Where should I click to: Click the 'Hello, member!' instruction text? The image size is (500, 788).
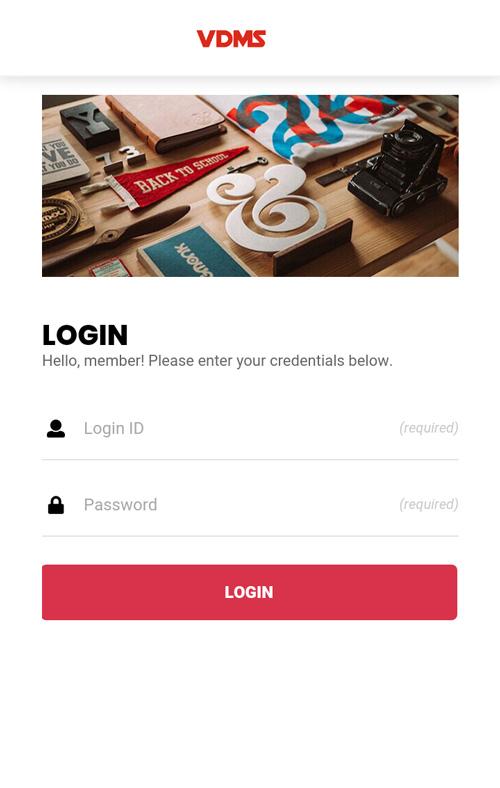point(217,361)
